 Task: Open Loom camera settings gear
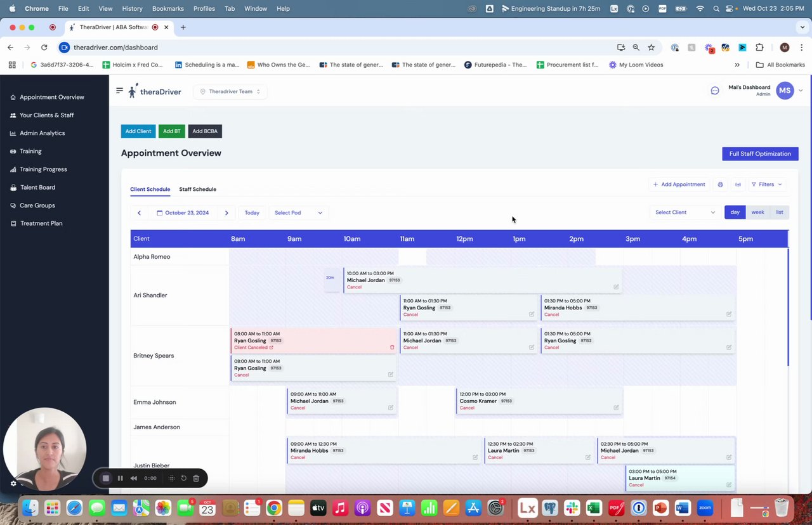pos(13,483)
